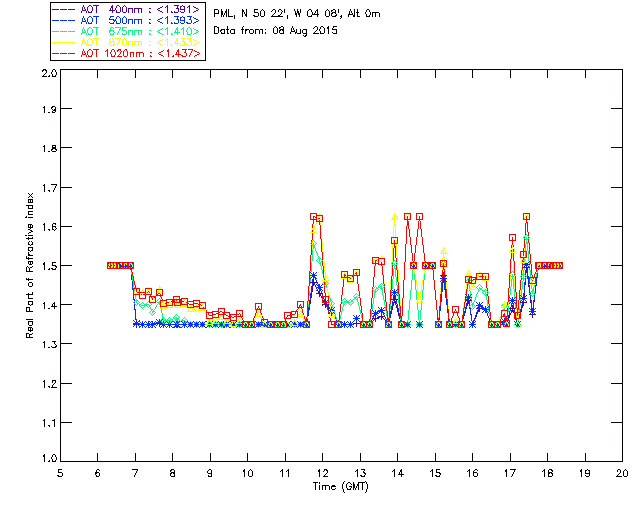Screen dimensions: 640x512
Task: Click the 6 x-axis tick label
Action: [98, 473]
